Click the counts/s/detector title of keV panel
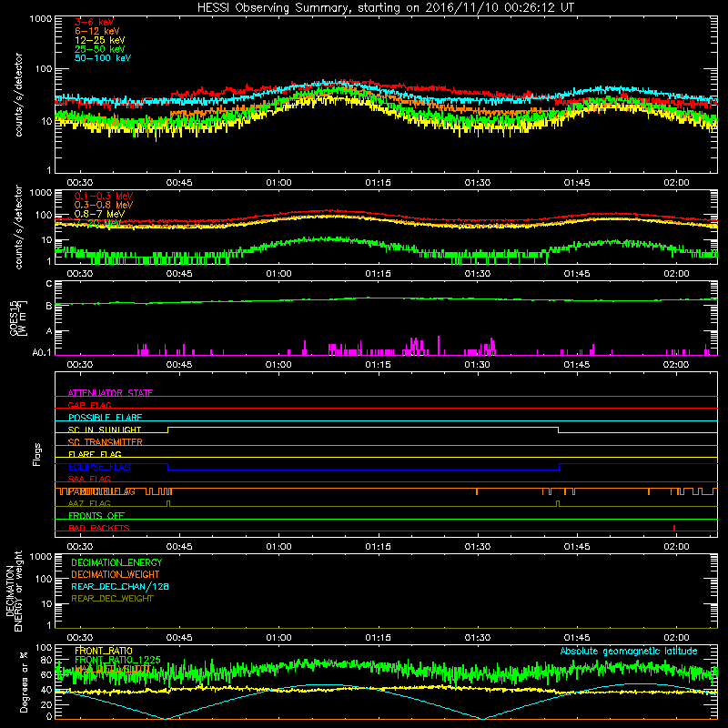 coord(18,95)
